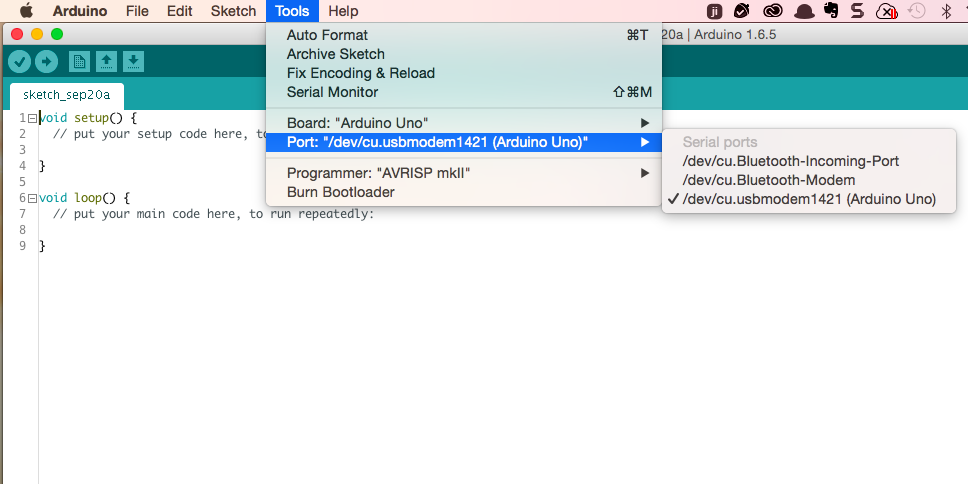Click the red close window button
This screenshot has width=968, height=484.
click(17, 35)
